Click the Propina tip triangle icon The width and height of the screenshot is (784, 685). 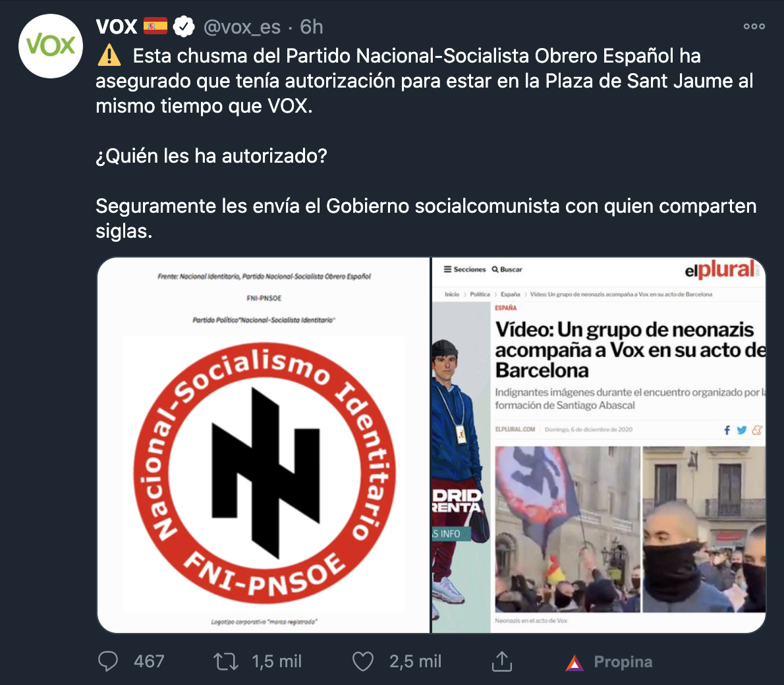(574, 663)
